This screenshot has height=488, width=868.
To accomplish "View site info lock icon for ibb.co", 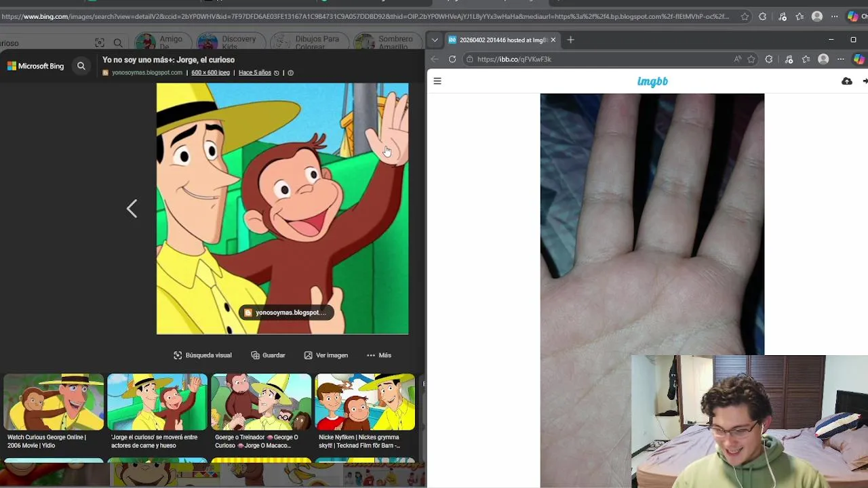I will pyautogui.click(x=470, y=59).
